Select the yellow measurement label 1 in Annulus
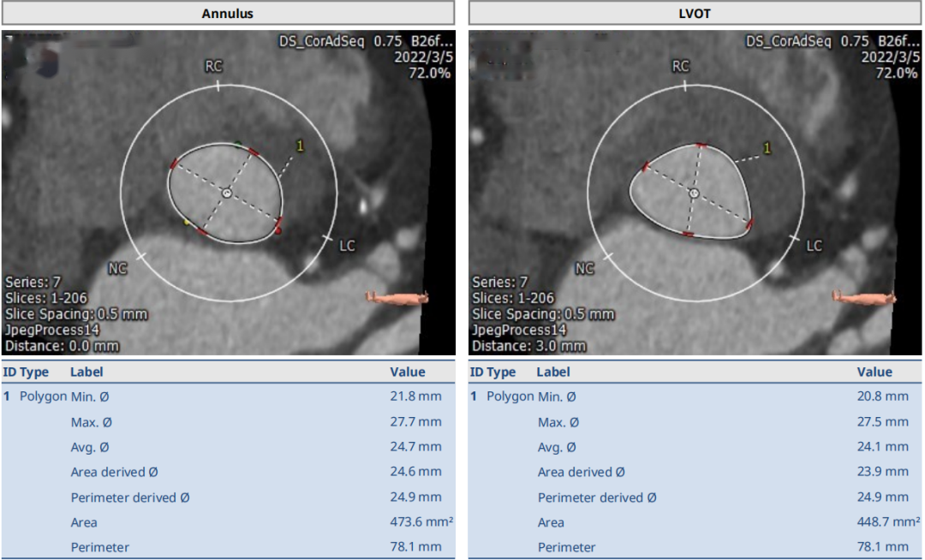This screenshot has width=925, height=560. click(x=300, y=146)
